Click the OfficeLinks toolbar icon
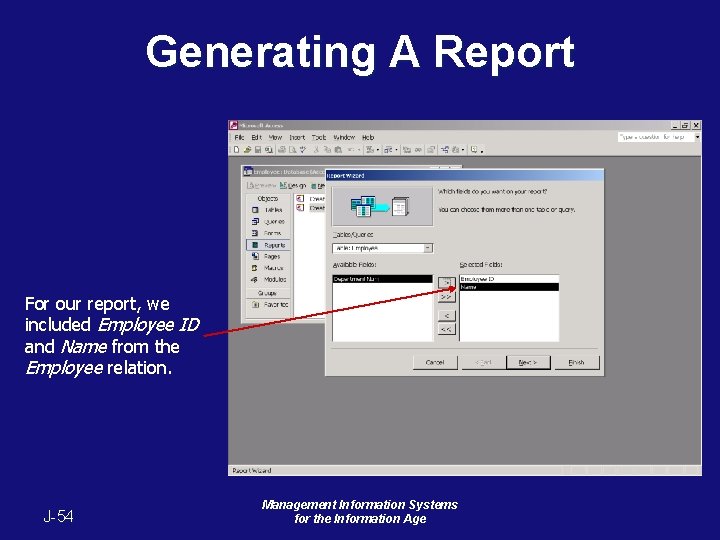720x540 pixels. point(369,150)
